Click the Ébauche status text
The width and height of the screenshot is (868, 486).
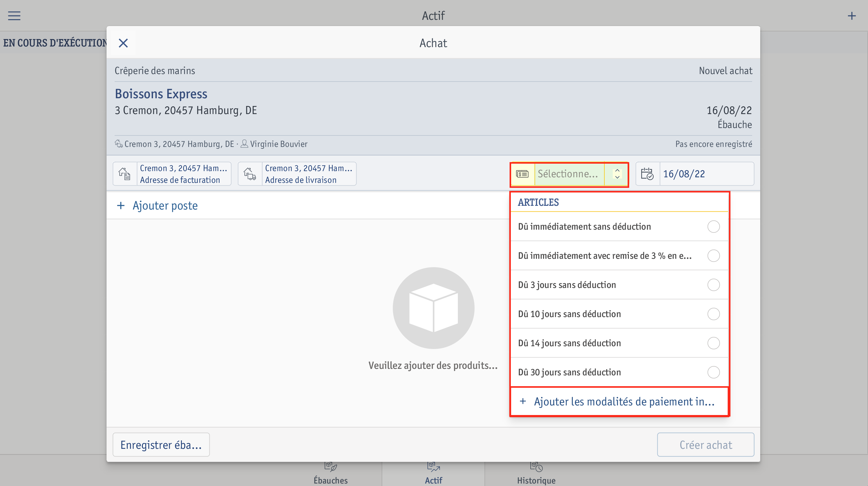pyautogui.click(x=734, y=124)
